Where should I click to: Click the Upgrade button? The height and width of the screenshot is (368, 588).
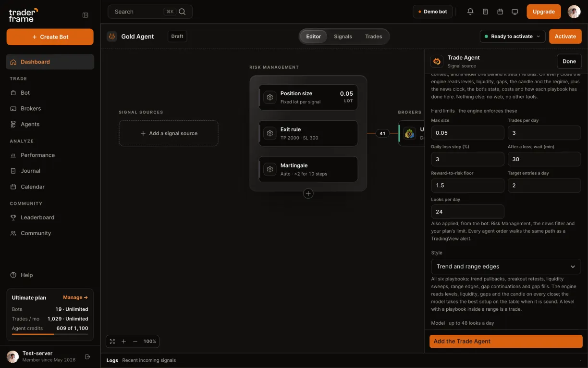(x=544, y=12)
